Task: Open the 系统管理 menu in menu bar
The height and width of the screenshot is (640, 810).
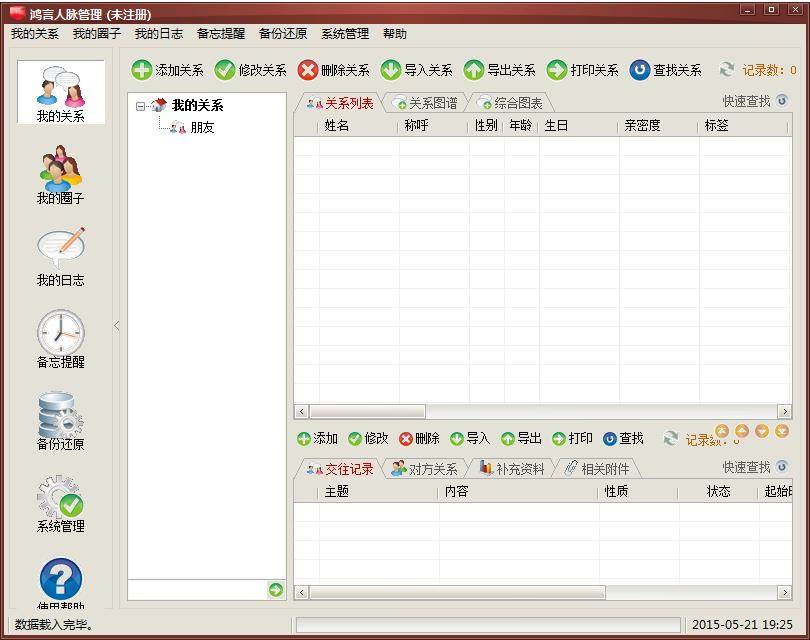Action: (344, 33)
